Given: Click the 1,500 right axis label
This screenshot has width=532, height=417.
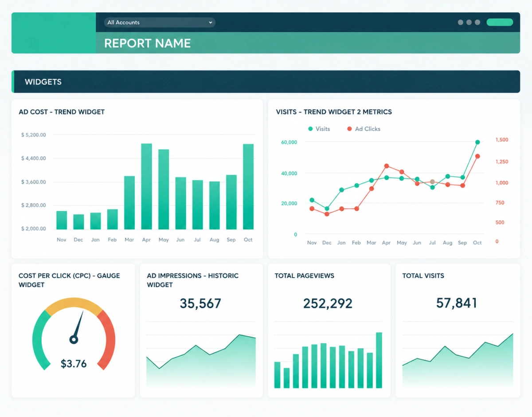Looking at the screenshot, I should [x=502, y=140].
